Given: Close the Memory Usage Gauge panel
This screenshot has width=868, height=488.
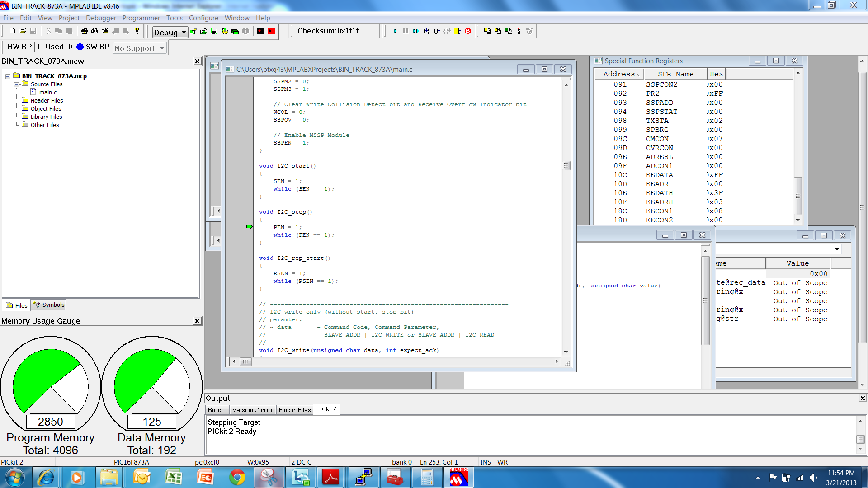Looking at the screenshot, I should tap(197, 321).
